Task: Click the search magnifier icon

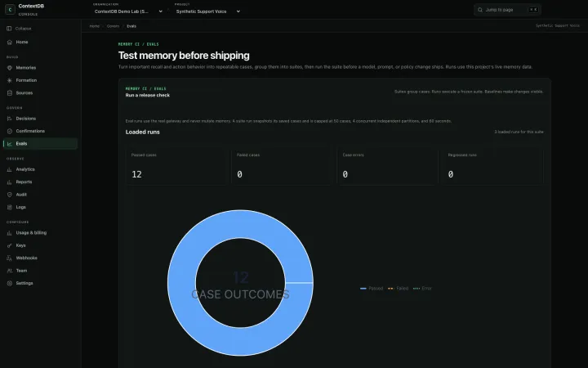Action: 480,10
